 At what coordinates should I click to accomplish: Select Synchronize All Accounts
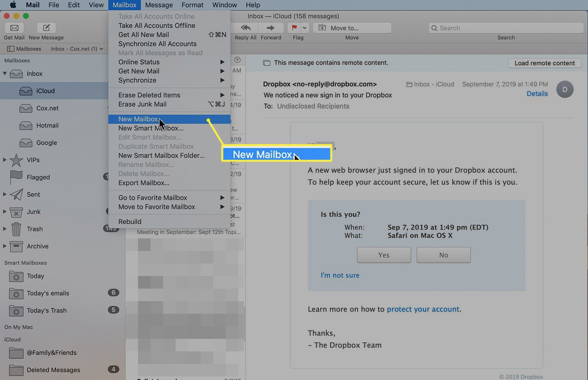[x=169, y=44]
